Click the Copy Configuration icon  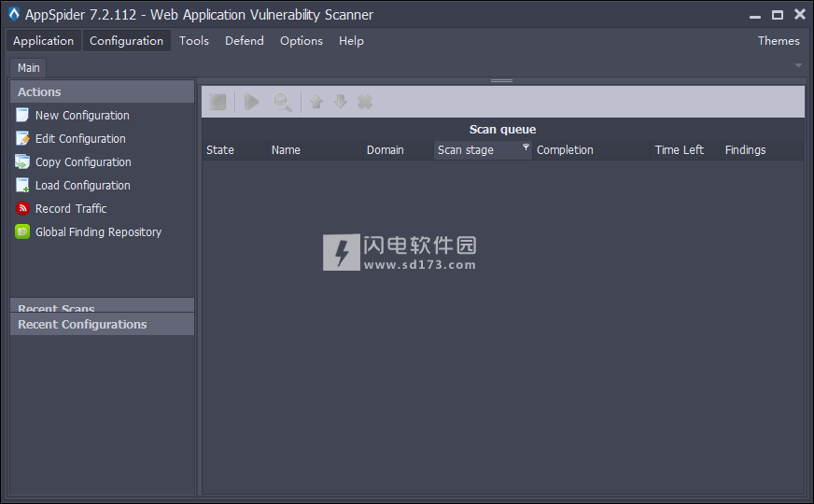point(22,161)
